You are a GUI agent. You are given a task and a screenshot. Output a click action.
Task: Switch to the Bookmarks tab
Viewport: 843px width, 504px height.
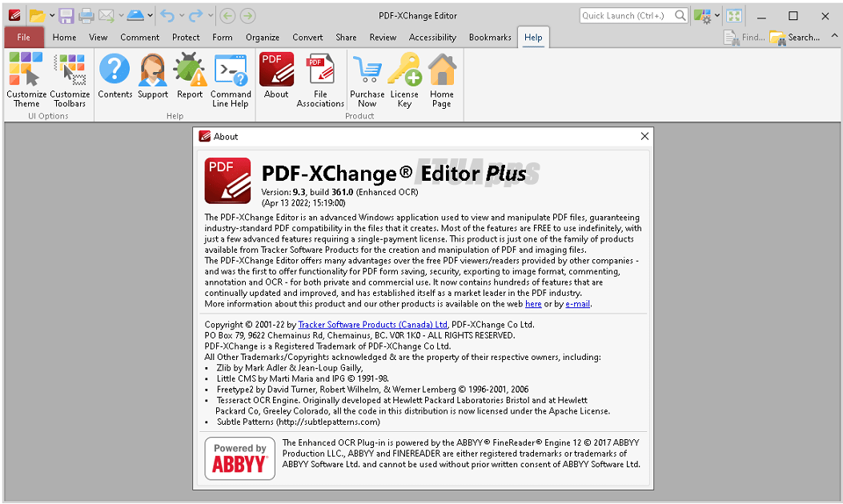click(x=490, y=37)
